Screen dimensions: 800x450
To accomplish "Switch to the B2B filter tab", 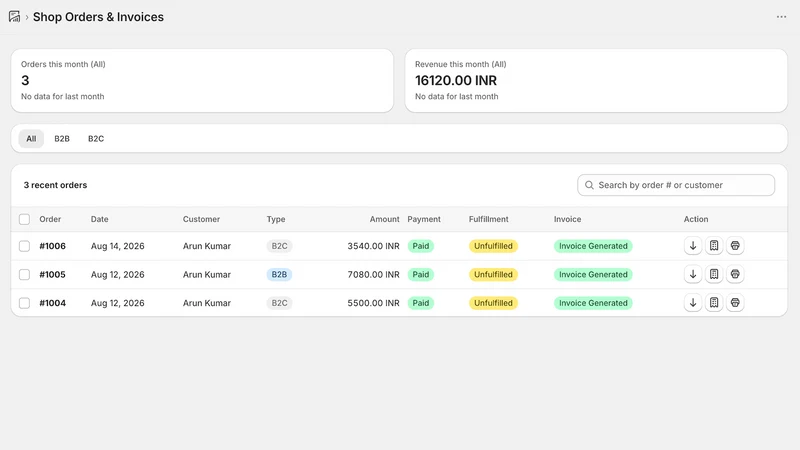I will [62, 139].
